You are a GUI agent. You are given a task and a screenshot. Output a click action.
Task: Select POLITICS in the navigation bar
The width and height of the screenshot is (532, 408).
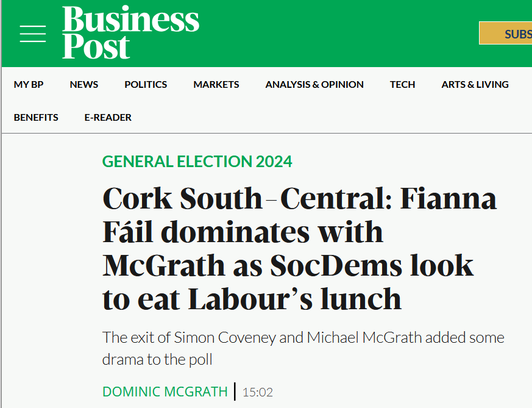[x=146, y=85]
